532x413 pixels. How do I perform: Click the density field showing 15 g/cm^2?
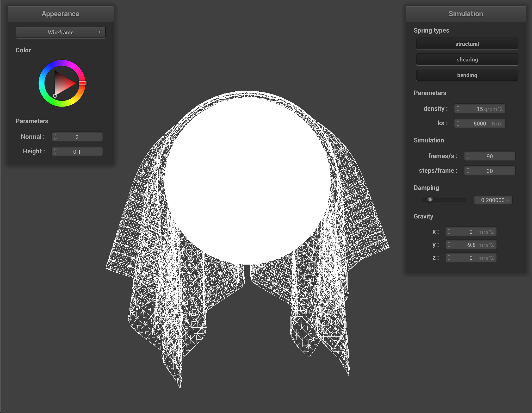[x=480, y=109]
